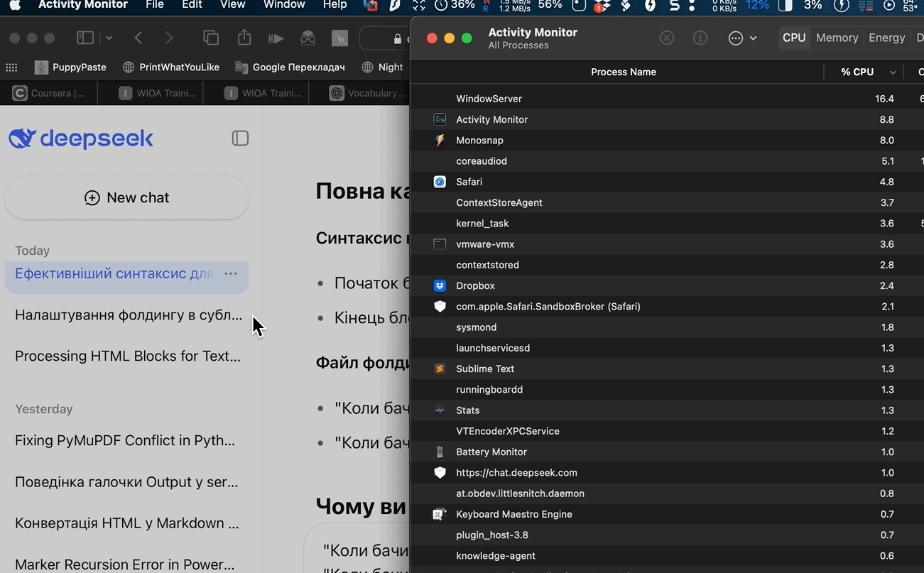The height and width of the screenshot is (573, 924).
Task: Click the Safari Share icon
Action: tap(244, 38)
